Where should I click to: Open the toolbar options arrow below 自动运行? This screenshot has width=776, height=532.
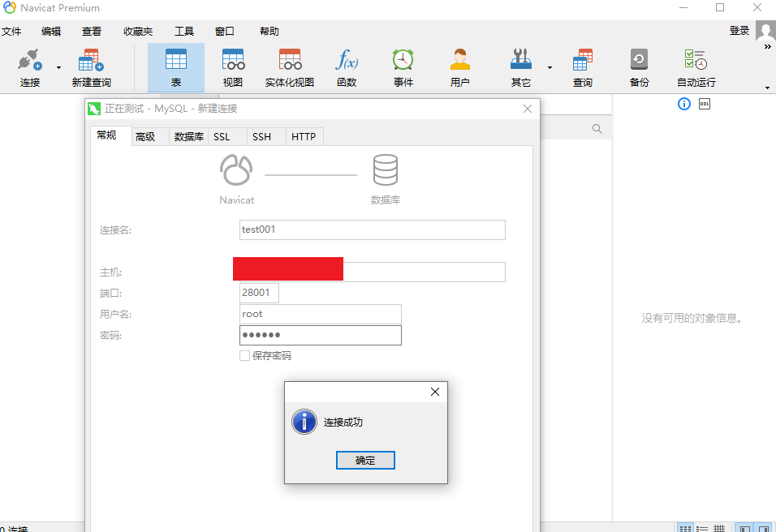pos(768,88)
